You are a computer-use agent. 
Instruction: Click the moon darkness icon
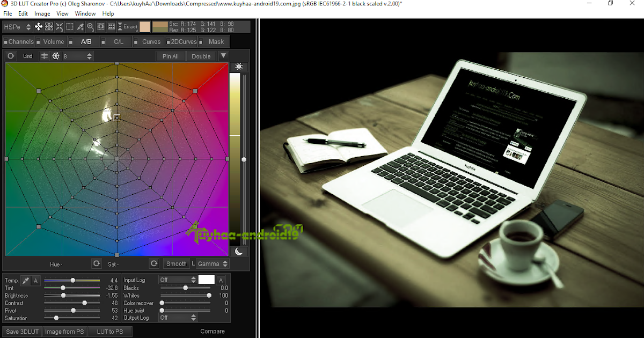point(239,251)
